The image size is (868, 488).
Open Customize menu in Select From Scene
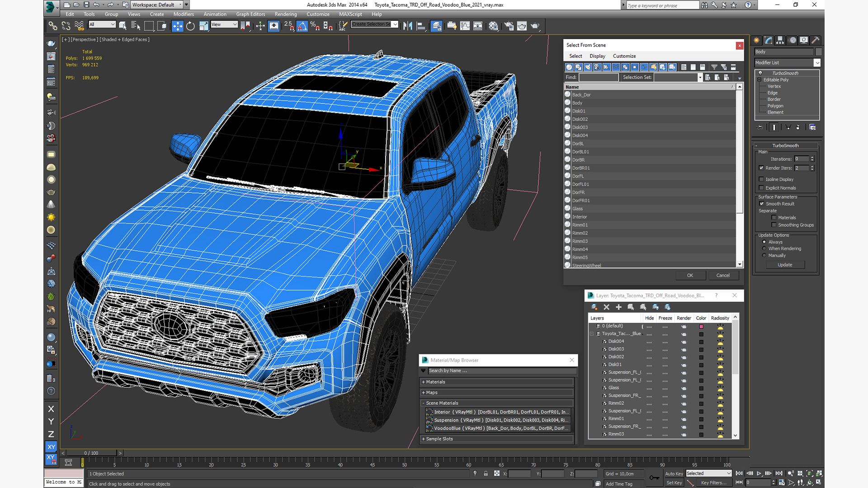click(x=624, y=56)
